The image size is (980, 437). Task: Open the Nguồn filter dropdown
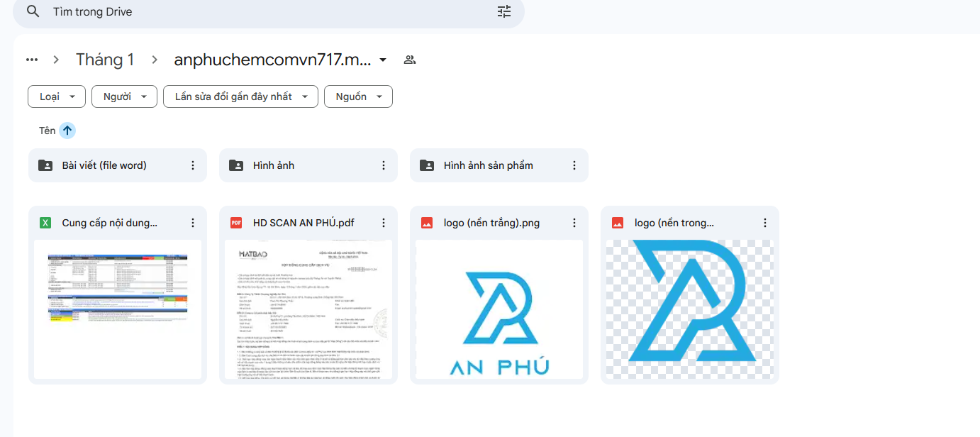358,96
